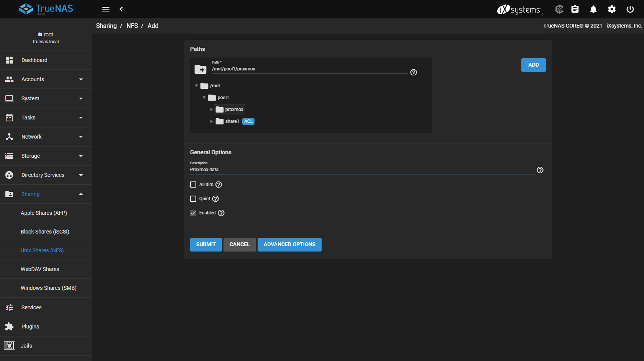Select the proxmox folder in tree

coord(230,109)
